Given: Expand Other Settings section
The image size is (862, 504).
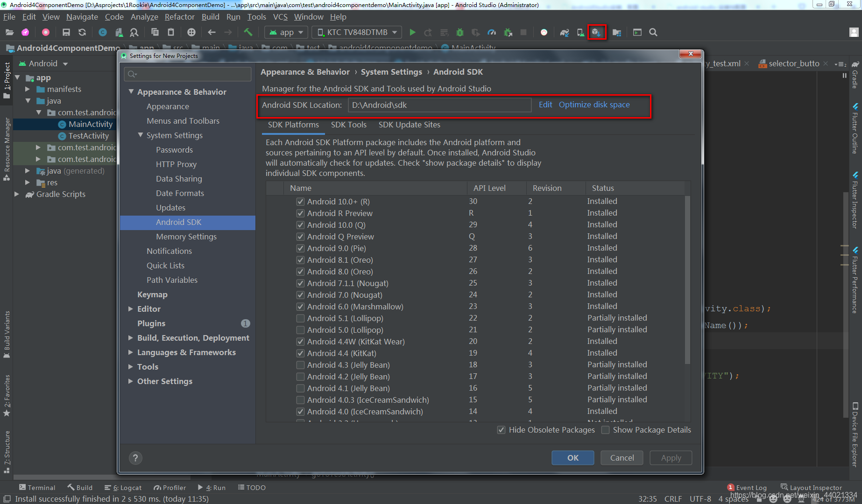Looking at the screenshot, I should tap(131, 381).
